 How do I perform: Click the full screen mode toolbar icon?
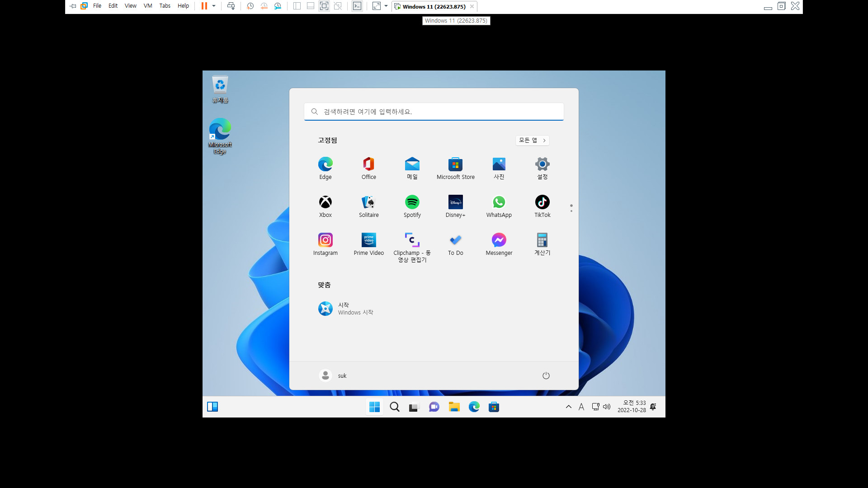pos(324,6)
